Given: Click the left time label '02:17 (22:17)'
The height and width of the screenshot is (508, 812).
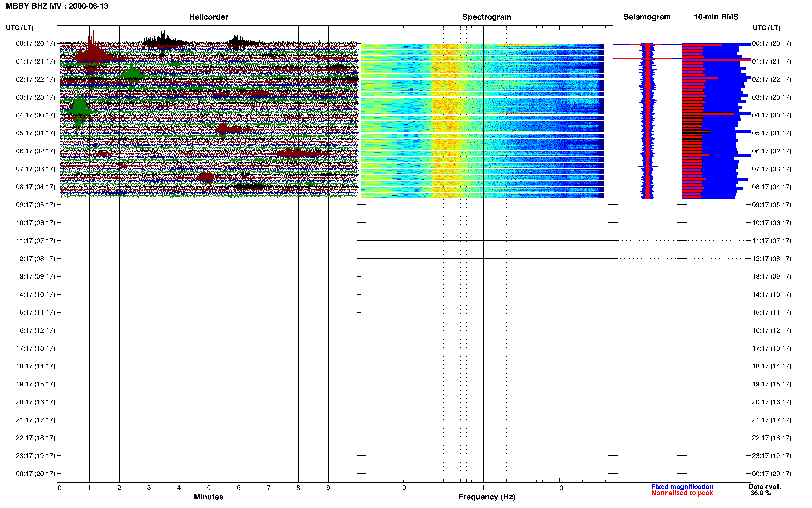Looking at the screenshot, I should coord(35,79).
